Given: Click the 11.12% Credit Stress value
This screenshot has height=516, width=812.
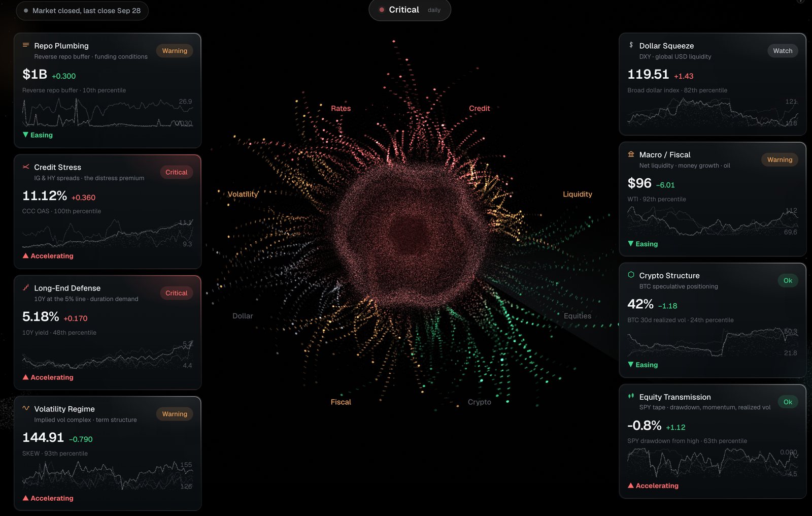Looking at the screenshot, I should 45,196.
